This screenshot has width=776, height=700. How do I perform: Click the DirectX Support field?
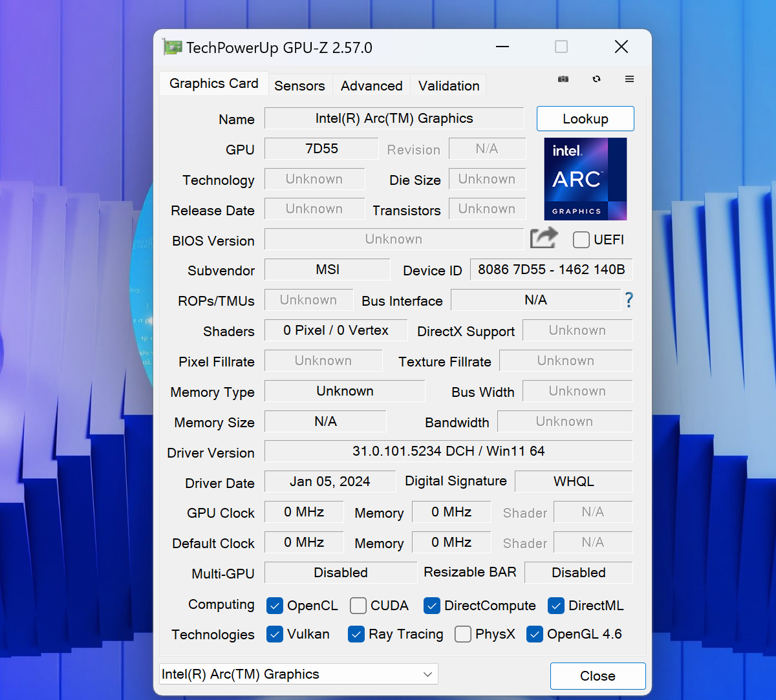pyautogui.click(x=577, y=330)
